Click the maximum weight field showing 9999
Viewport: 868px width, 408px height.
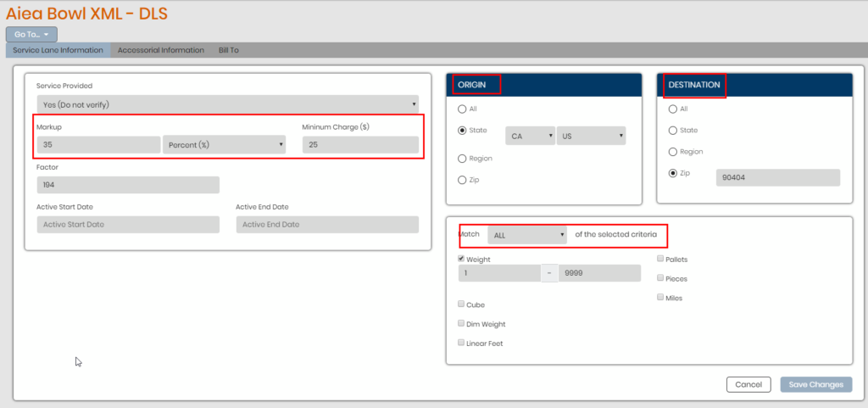point(599,273)
